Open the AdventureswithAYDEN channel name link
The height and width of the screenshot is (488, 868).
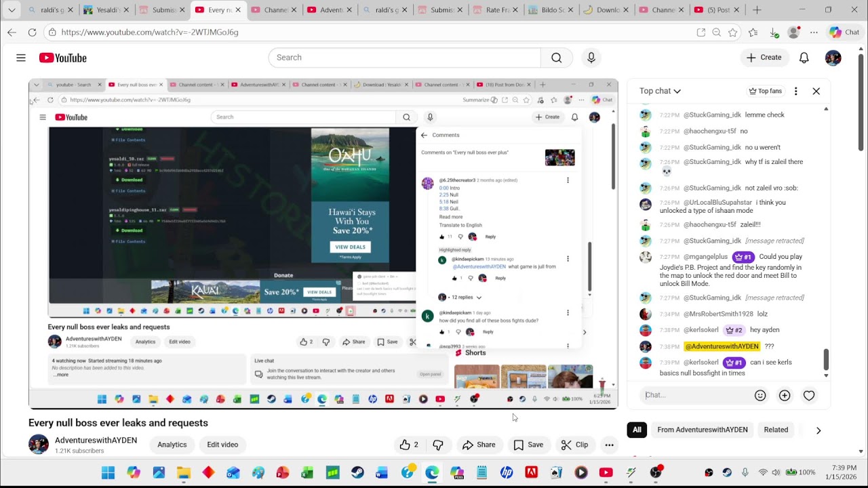[x=96, y=441]
